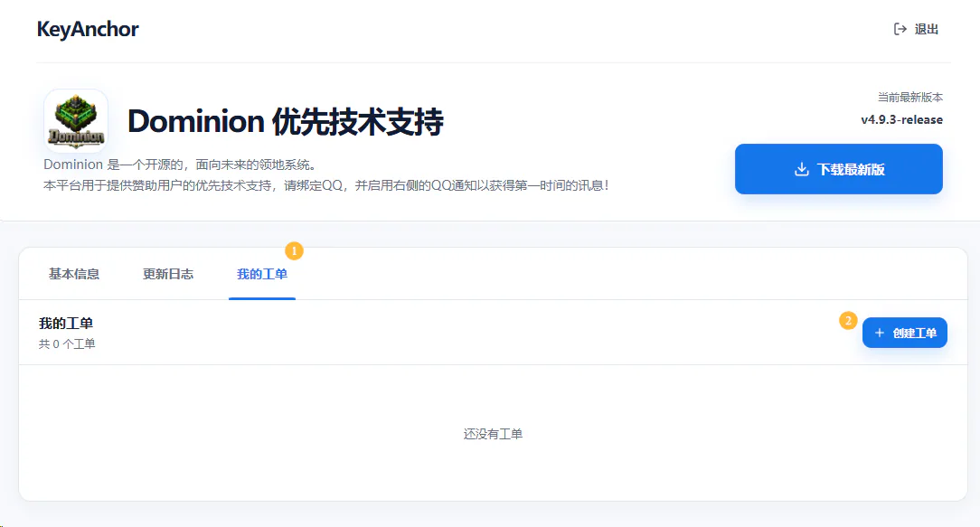Click the Dominion 优先技术支持 heading

pyautogui.click(x=286, y=121)
